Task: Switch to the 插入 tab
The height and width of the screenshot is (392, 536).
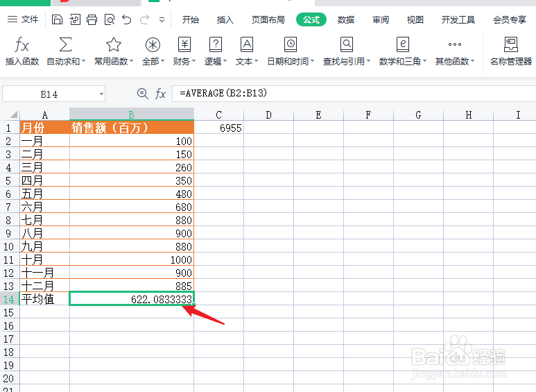Action: [225, 20]
